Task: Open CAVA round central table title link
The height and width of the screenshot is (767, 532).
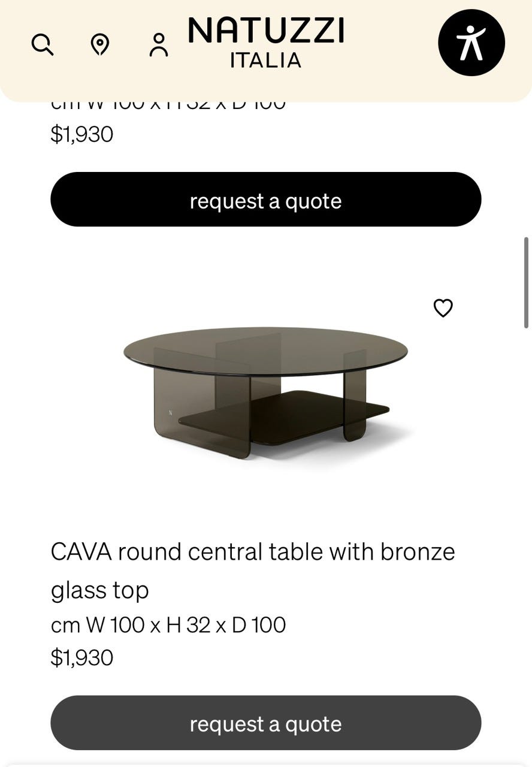Action: [252, 551]
